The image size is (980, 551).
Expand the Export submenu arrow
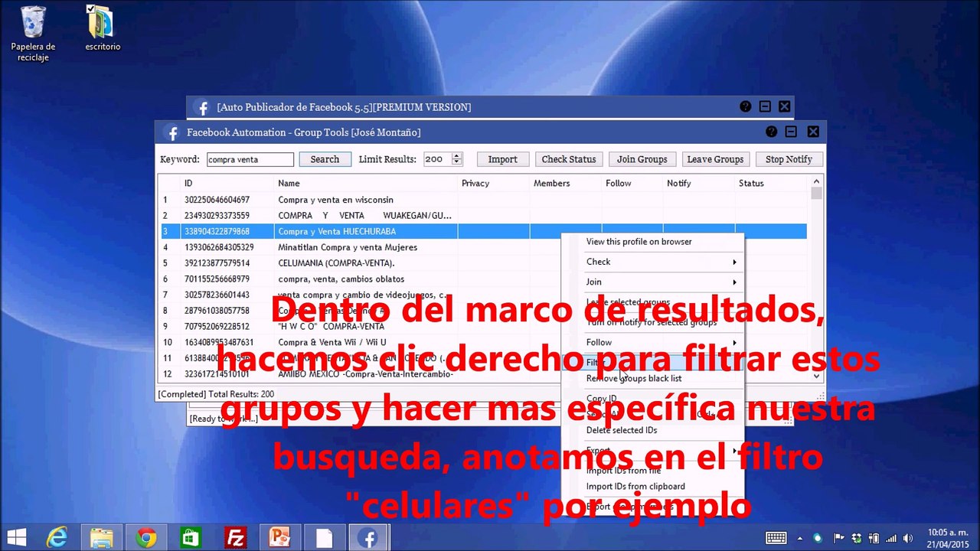tap(734, 451)
